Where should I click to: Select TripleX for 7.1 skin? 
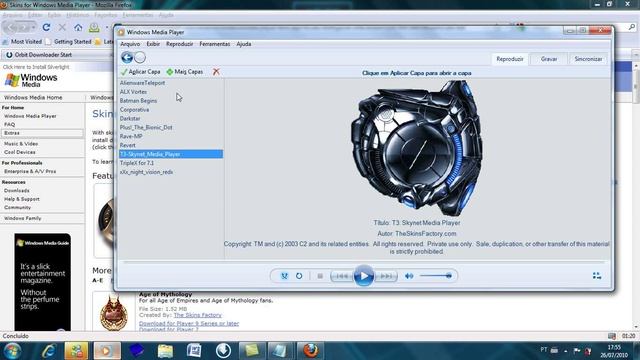tap(171, 163)
